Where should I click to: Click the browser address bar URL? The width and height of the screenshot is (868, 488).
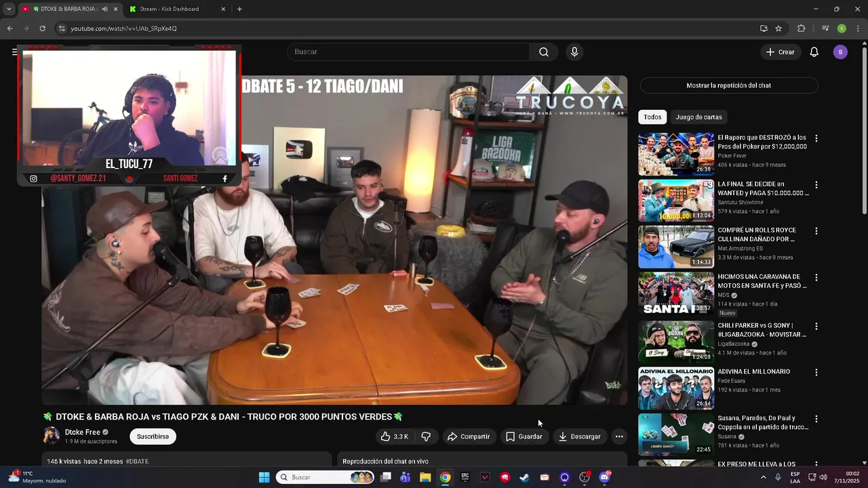click(123, 28)
